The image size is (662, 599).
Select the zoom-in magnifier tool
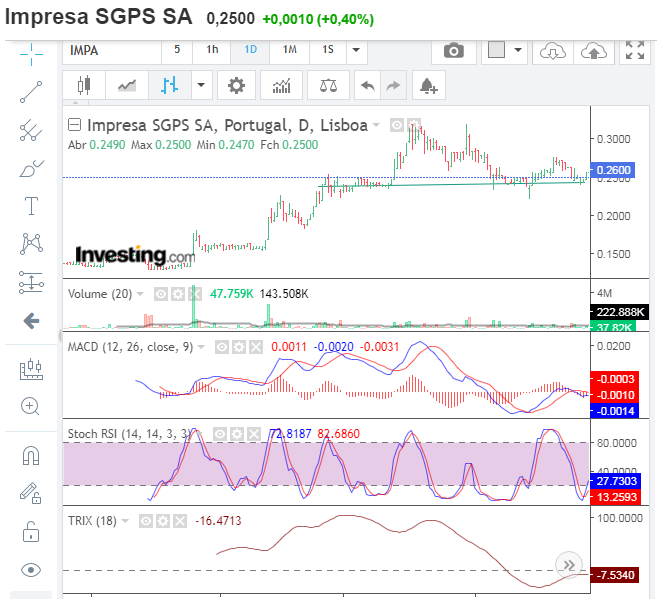30,406
